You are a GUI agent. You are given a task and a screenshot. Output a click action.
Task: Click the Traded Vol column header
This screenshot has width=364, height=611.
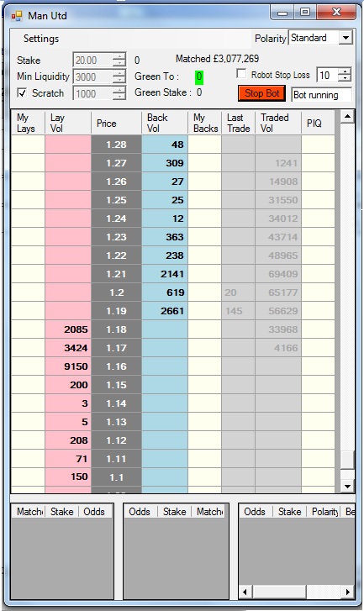click(278, 123)
